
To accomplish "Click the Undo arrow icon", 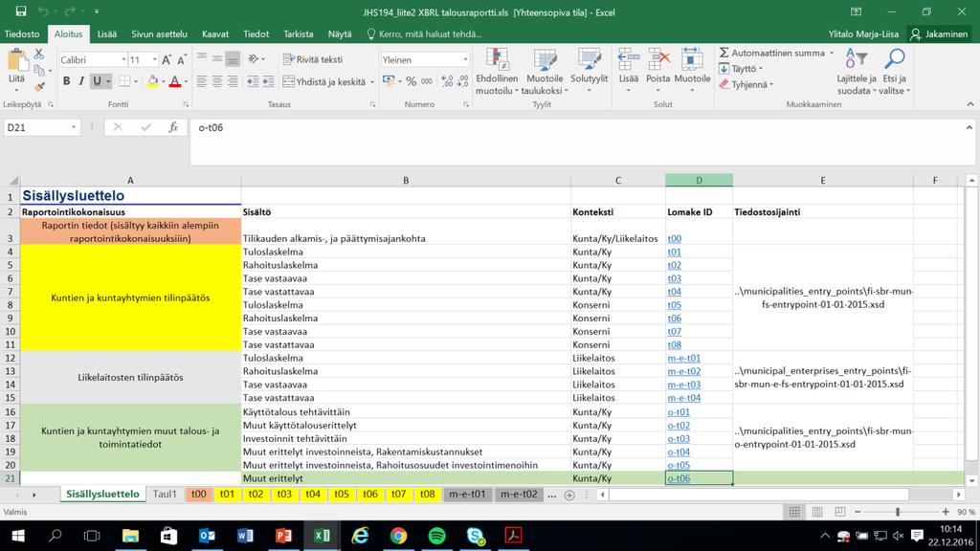I will tap(43, 11).
